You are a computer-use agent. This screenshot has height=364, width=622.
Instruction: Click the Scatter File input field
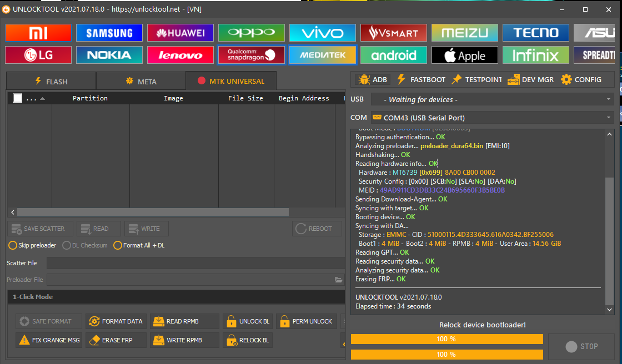(195, 263)
